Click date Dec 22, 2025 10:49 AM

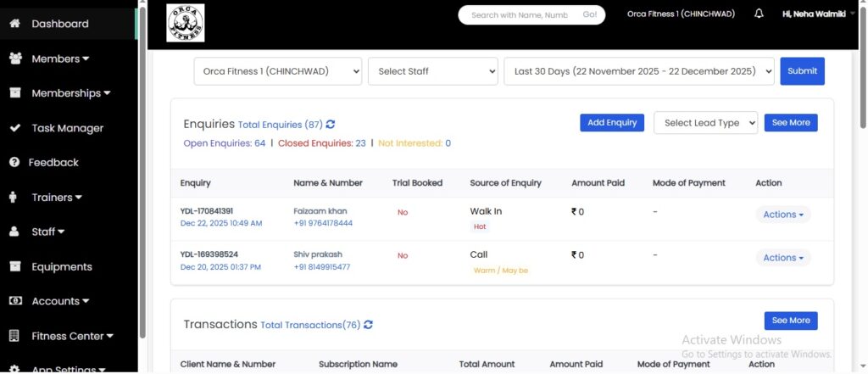pos(221,223)
